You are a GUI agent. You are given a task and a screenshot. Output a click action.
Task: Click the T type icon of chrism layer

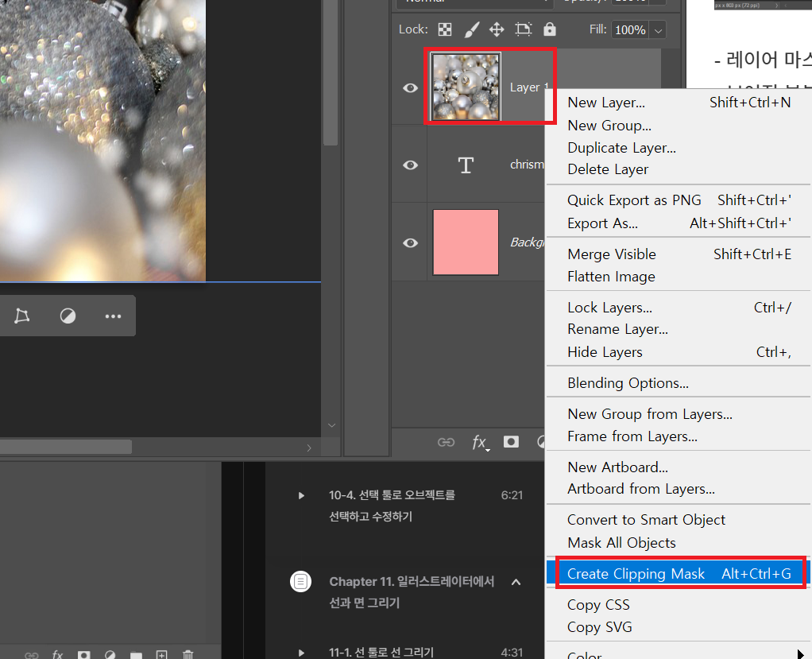tap(466, 165)
